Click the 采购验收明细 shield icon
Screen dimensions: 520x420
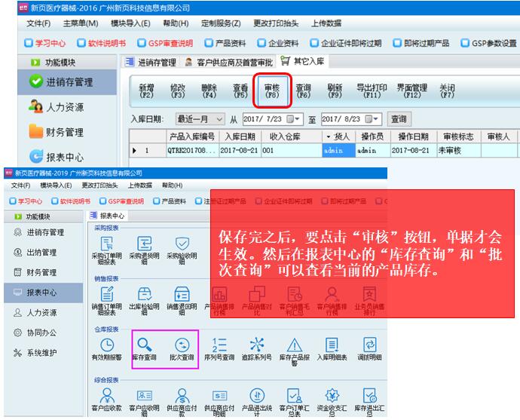(x=182, y=244)
